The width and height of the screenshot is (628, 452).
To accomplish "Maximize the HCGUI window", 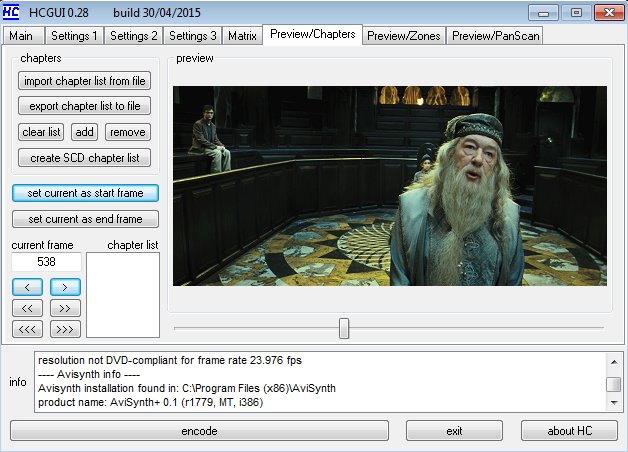I will point(576,13).
